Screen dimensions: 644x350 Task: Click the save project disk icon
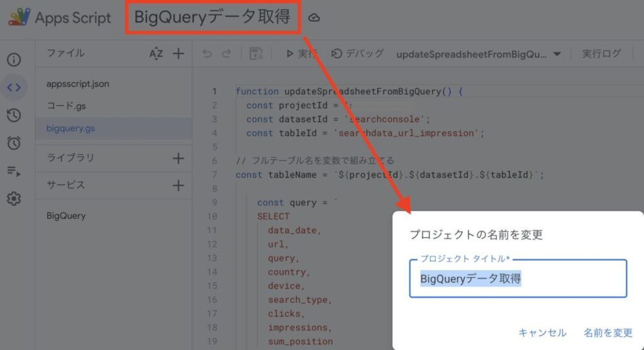click(256, 54)
